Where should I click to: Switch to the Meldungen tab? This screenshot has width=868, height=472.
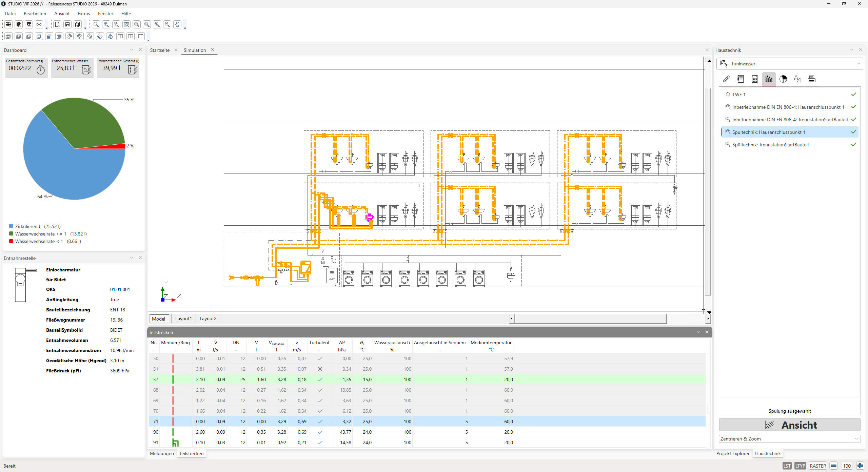pyautogui.click(x=162, y=453)
